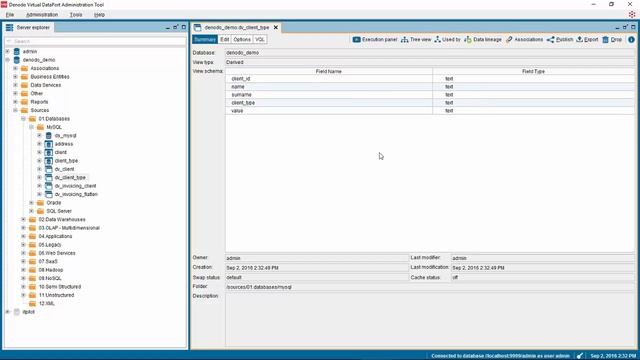Image resolution: width=640 pixels, height=360 pixels.
Task: Select the address base view icon
Action: [49, 144]
